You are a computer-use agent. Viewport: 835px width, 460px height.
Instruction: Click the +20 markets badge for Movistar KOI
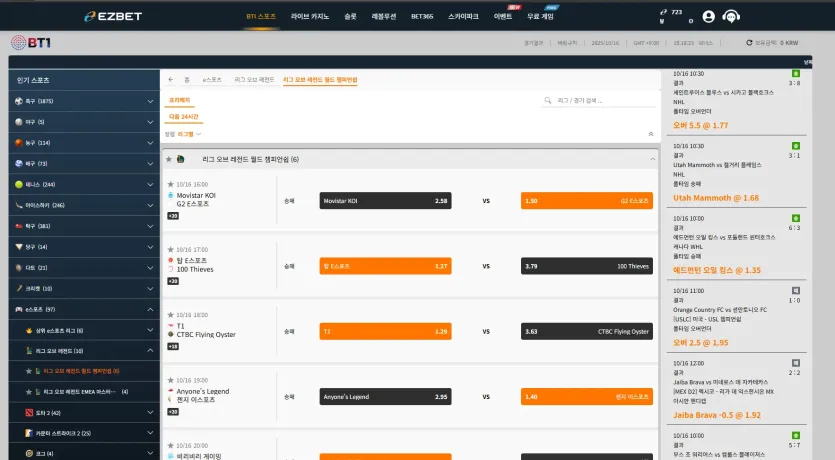(173, 216)
